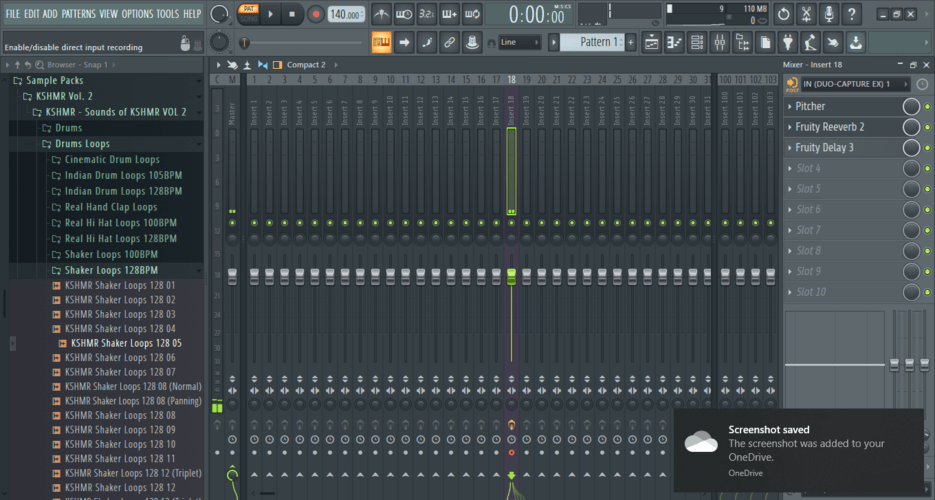The height and width of the screenshot is (500, 935).
Task: Open Pattern 1 selector
Action: [592, 42]
